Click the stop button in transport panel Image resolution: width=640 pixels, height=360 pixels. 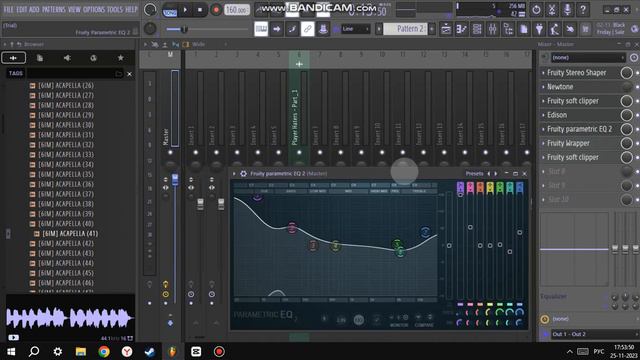point(200,10)
